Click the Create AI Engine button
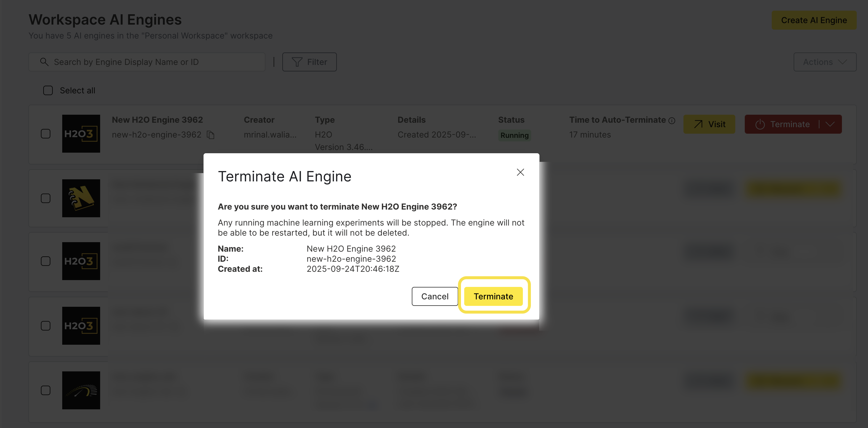The width and height of the screenshot is (868, 428). [814, 20]
